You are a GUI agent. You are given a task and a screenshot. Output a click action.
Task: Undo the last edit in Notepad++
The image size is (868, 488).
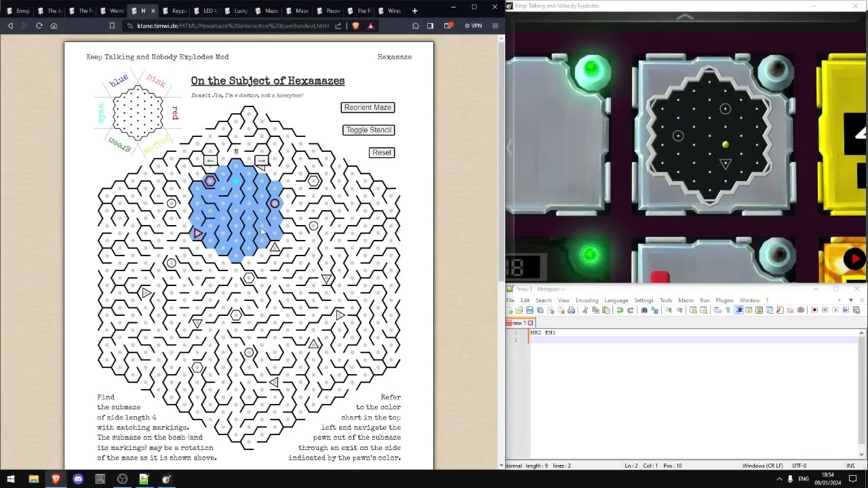[x=620, y=310]
